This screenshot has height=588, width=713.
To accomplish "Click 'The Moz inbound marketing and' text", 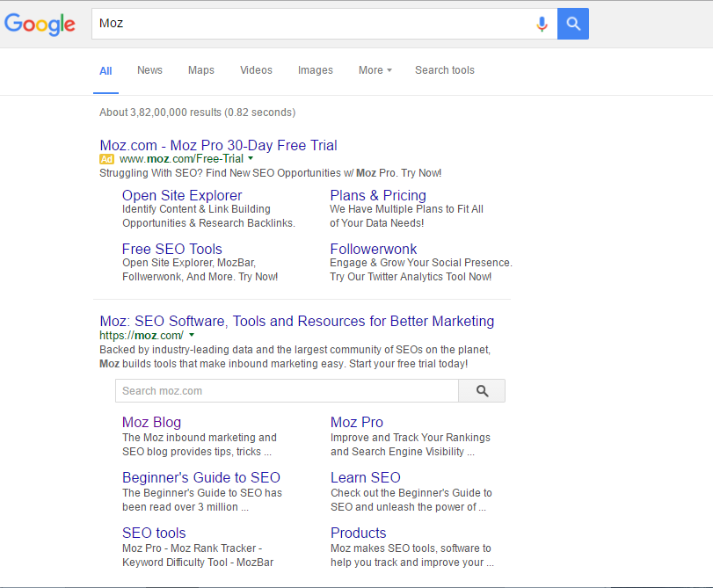I will [200, 438].
